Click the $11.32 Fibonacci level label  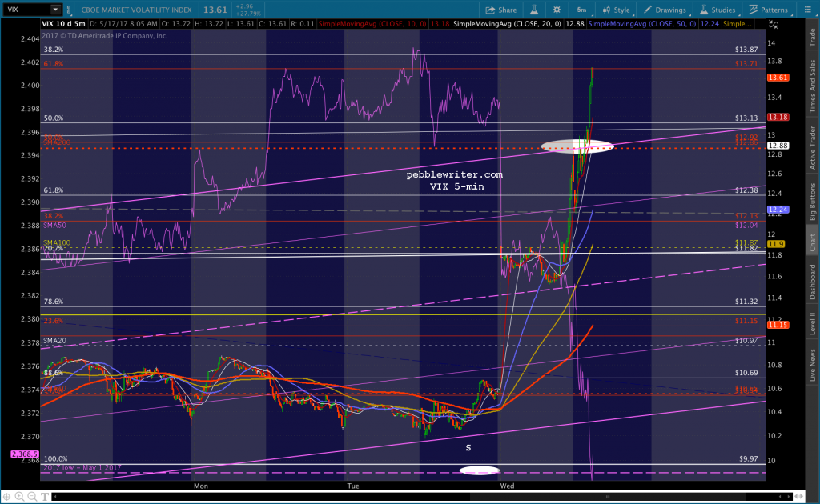pos(746,302)
